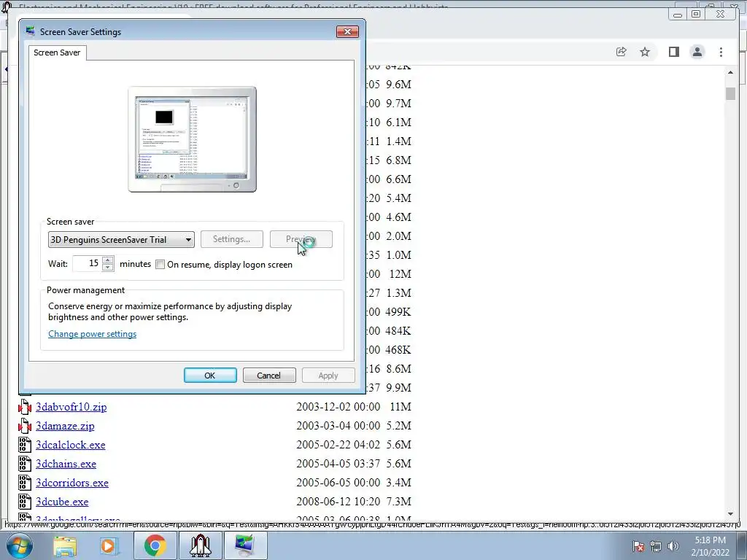Open the Windows Start menu
The height and width of the screenshot is (560, 747).
click(x=19, y=546)
